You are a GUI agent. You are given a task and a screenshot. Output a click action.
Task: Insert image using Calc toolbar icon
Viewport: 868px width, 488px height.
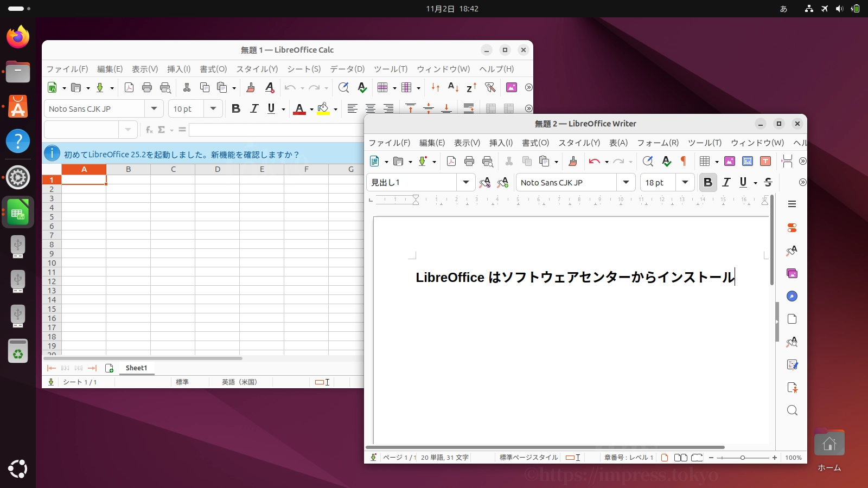click(512, 87)
